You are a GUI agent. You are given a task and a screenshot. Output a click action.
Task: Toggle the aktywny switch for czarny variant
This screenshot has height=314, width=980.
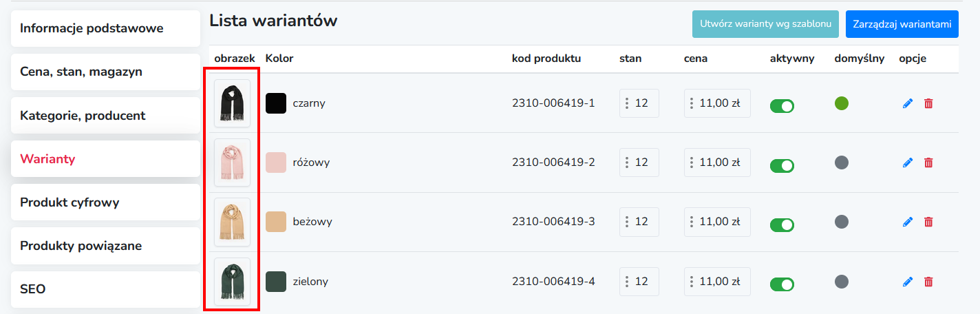(x=782, y=106)
